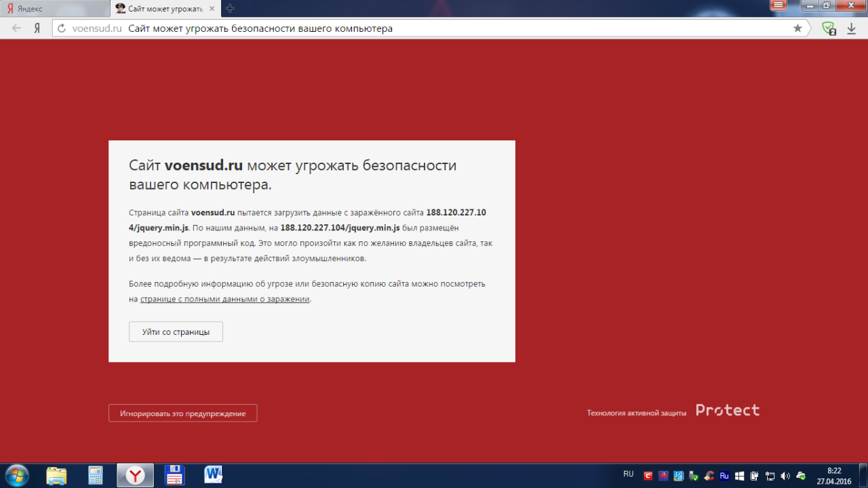This screenshot has height=488, width=868.
Task: Open Microsoft Word from the taskbar
Action: pyautogui.click(x=214, y=475)
